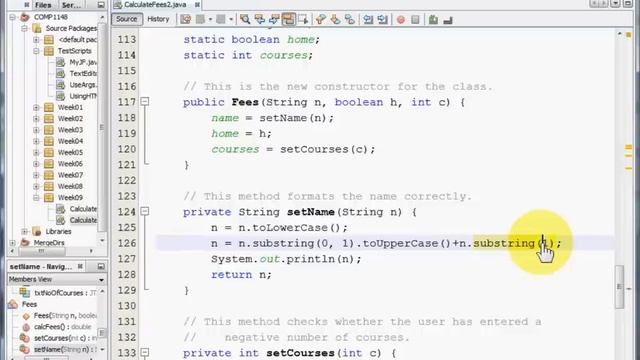Click red Start Macro Recording icon
Viewport: 640px width, 360px height.
pos(401,19)
